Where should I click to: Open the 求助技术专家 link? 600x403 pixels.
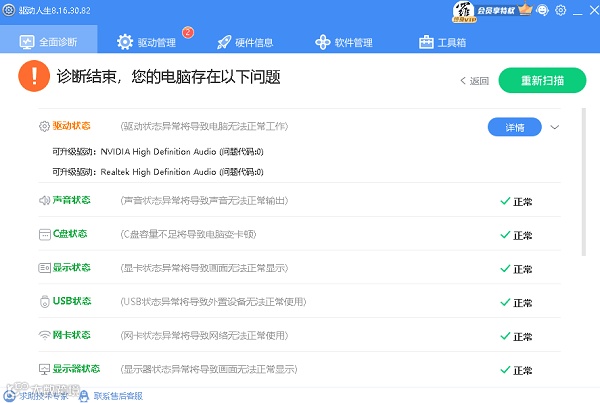click(43, 396)
